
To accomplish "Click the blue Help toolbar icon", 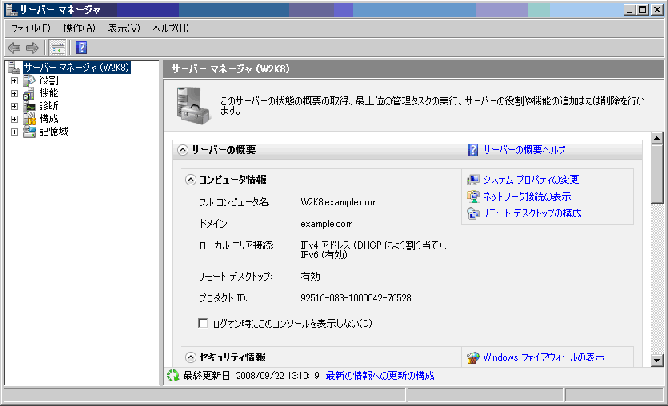I will tap(81, 47).
